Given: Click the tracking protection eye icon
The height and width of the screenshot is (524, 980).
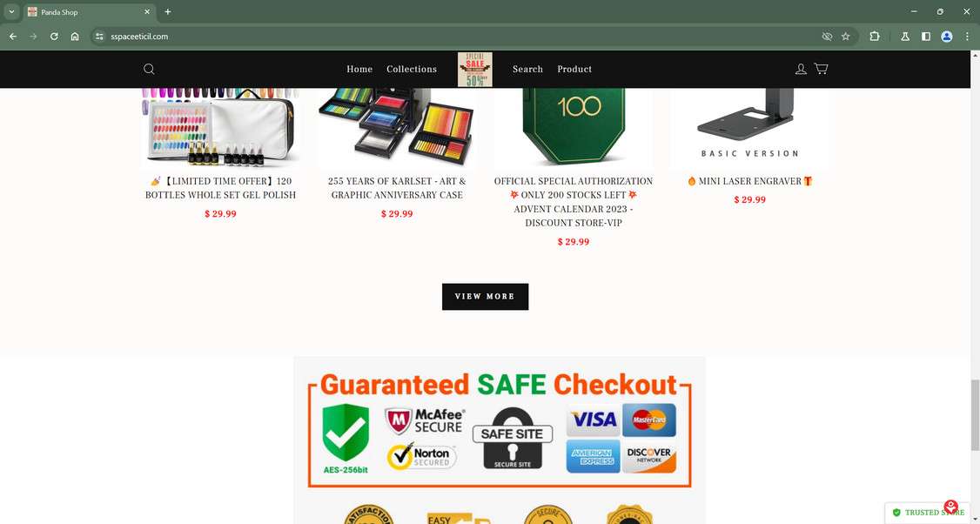Looking at the screenshot, I should [827, 37].
